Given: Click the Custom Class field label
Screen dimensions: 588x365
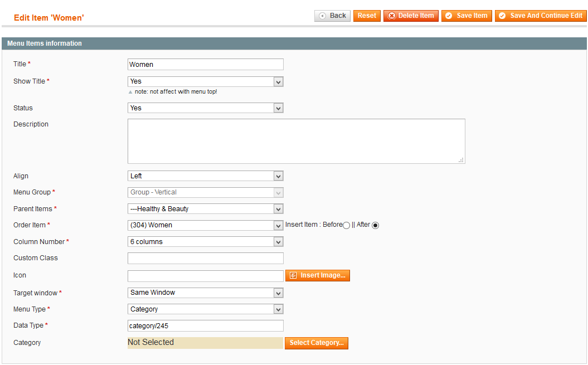Looking at the screenshot, I should click(x=36, y=258).
